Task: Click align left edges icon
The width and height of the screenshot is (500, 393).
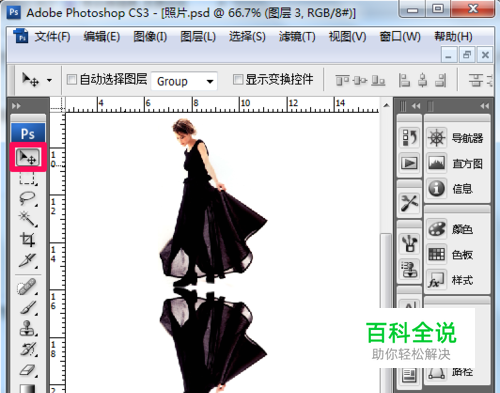Action: coord(404,80)
